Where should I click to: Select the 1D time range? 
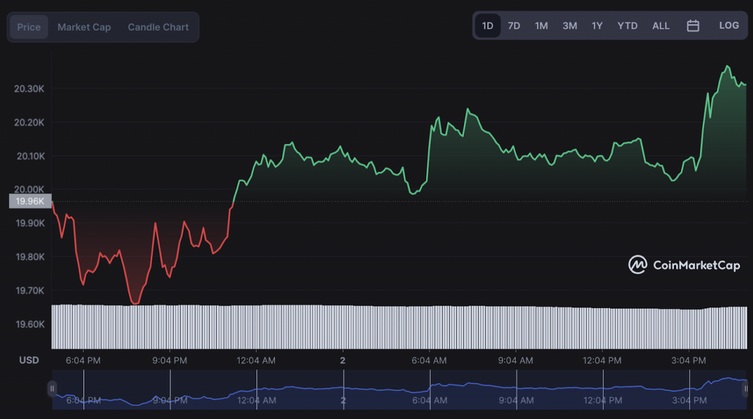[x=487, y=25]
